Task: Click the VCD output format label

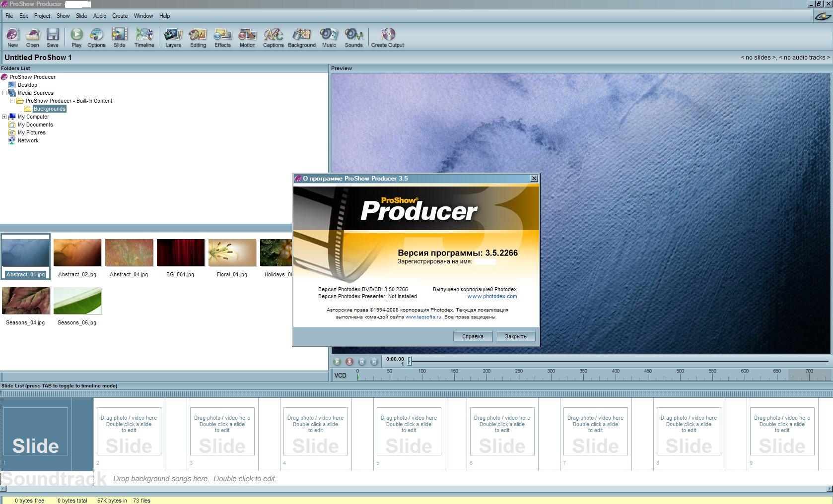Action: (341, 376)
